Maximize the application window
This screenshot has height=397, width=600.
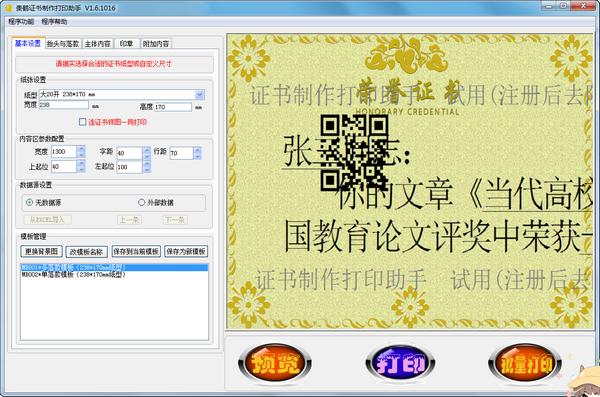coord(564,6)
